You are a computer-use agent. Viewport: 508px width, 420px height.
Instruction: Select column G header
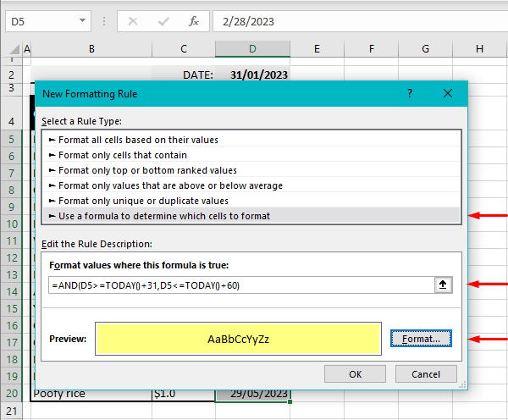pyautogui.click(x=425, y=49)
